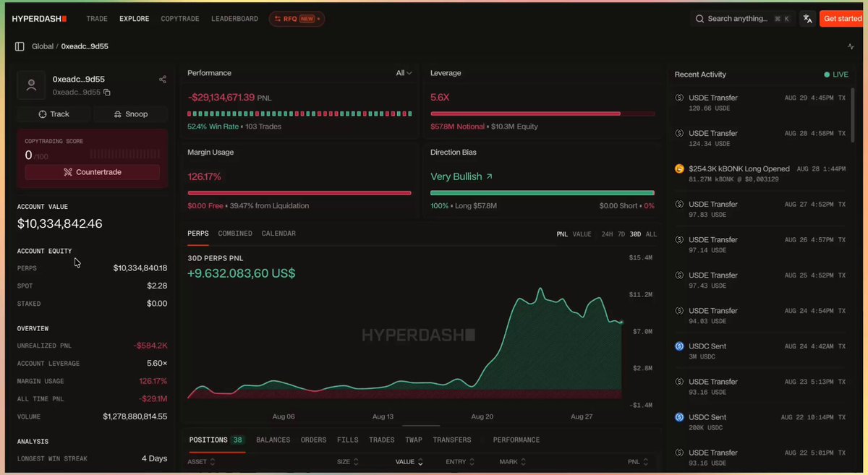Click the profile avatar placeholder

tap(31, 85)
